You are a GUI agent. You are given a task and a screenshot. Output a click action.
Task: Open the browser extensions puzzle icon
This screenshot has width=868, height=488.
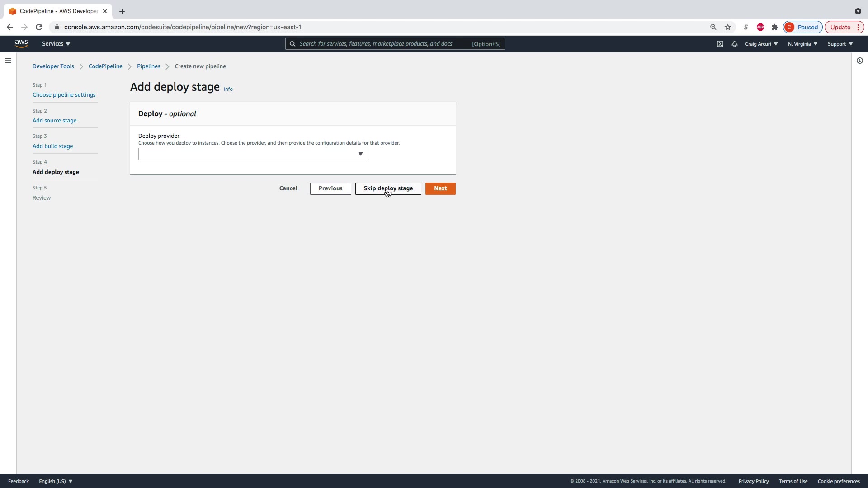(x=774, y=27)
